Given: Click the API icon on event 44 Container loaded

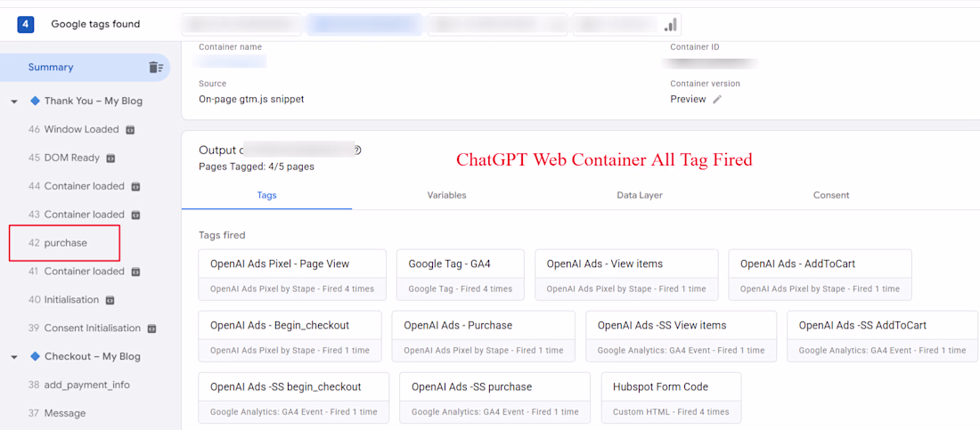Looking at the screenshot, I should (135, 186).
